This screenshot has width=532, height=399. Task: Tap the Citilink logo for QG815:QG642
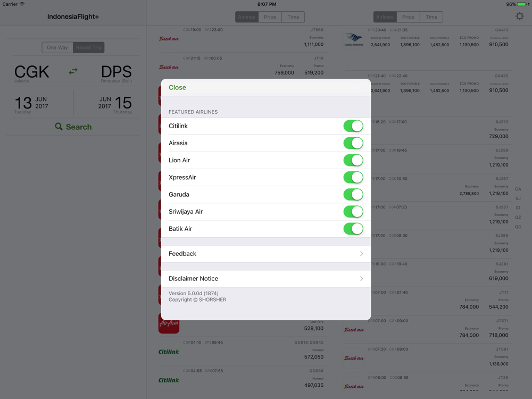pyautogui.click(x=169, y=352)
